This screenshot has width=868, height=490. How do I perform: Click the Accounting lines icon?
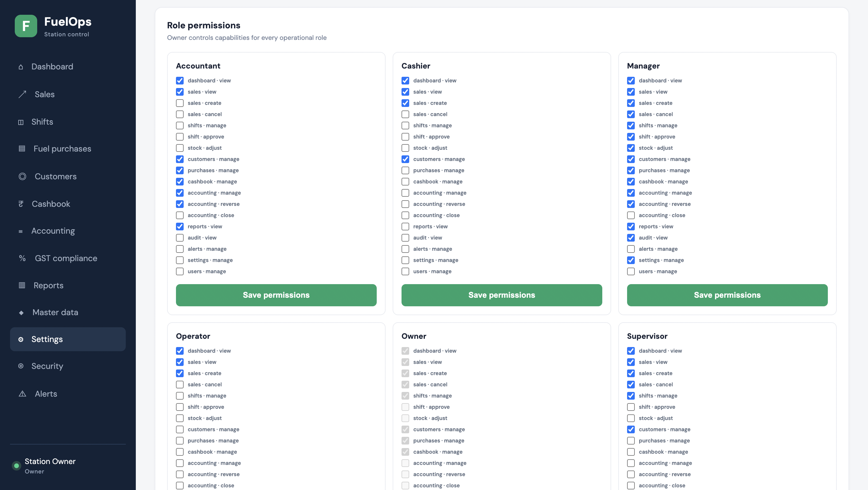(21, 231)
